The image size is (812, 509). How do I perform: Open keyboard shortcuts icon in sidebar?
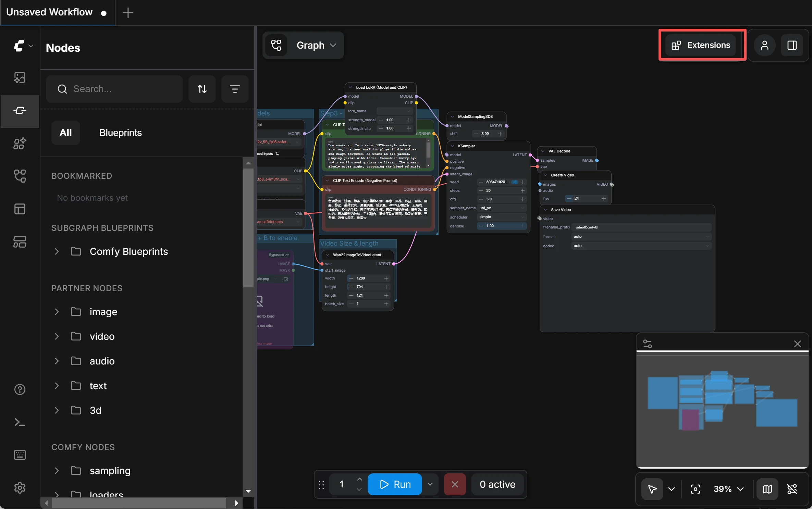click(20, 455)
